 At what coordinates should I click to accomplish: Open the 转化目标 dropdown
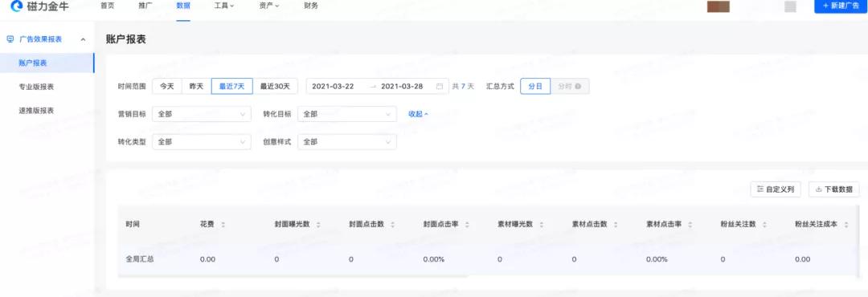(x=347, y=114)
